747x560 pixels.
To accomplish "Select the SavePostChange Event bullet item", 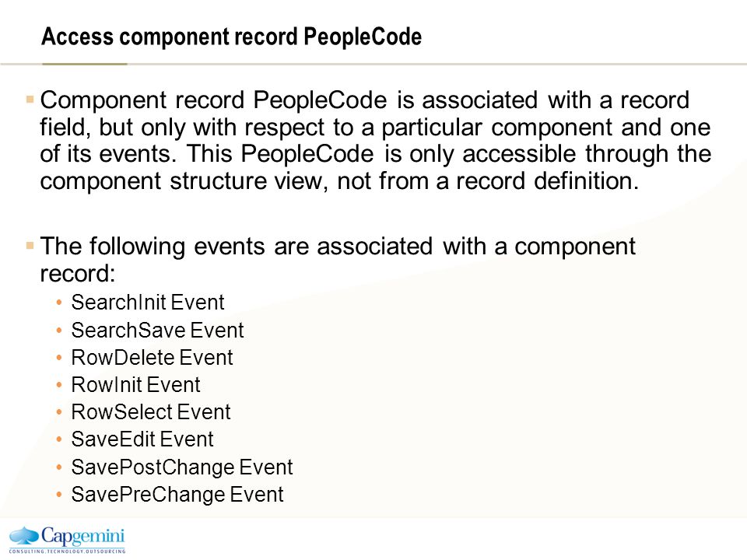I will [x=182, y=467].
